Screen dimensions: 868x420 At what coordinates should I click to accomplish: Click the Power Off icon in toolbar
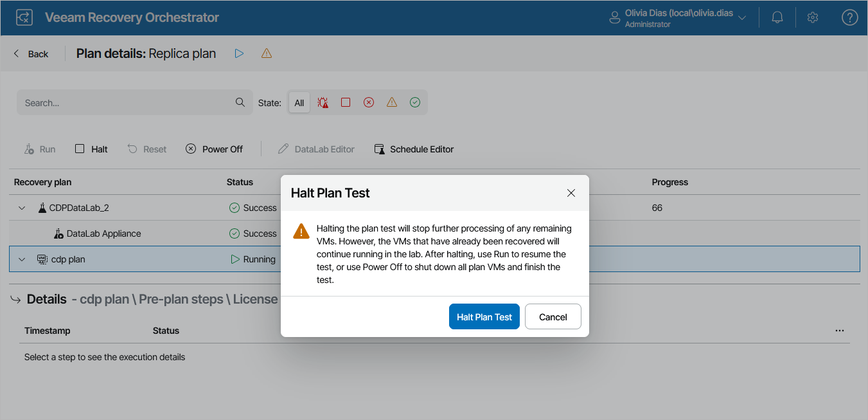coord(191,149)
